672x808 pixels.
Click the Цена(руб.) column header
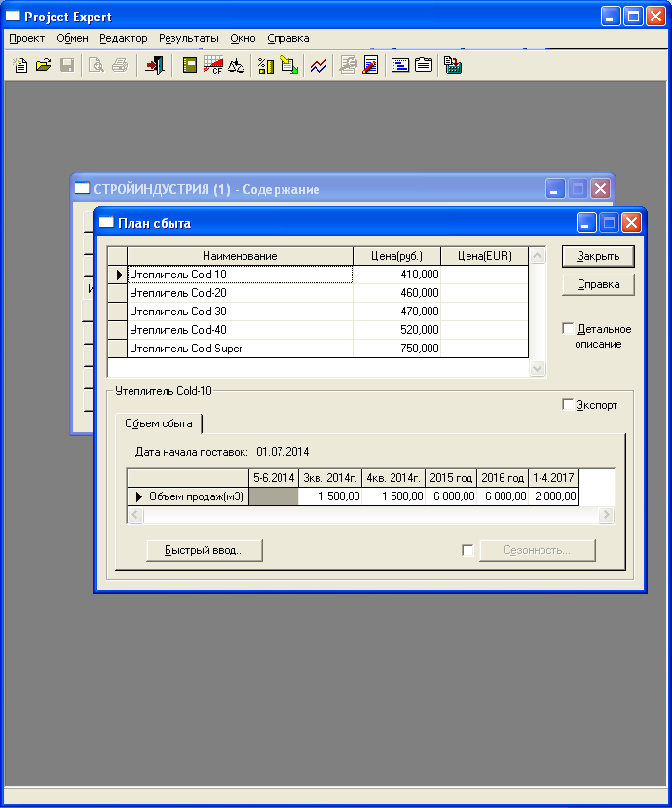(396, 256)
